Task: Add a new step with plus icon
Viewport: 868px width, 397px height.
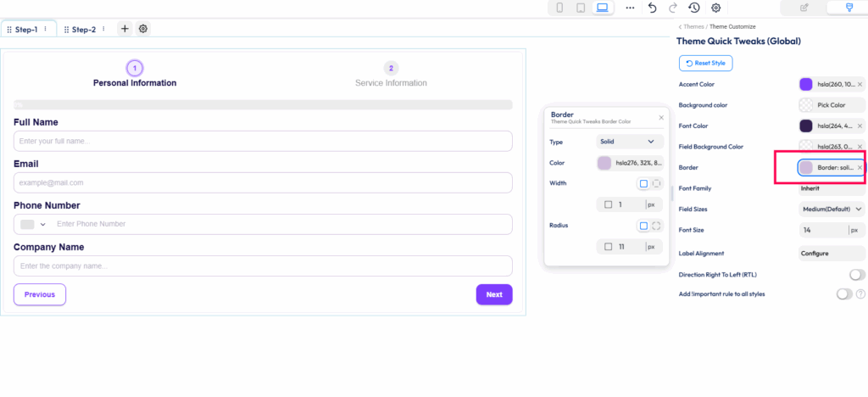Action: click(x=125, y=29)
